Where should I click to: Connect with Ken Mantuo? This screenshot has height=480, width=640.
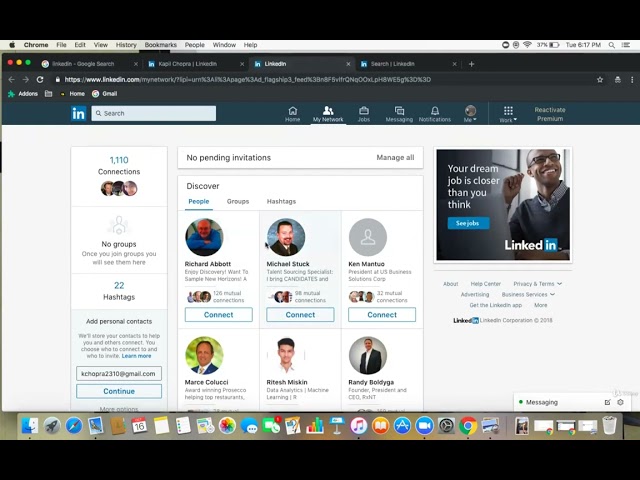382,315
